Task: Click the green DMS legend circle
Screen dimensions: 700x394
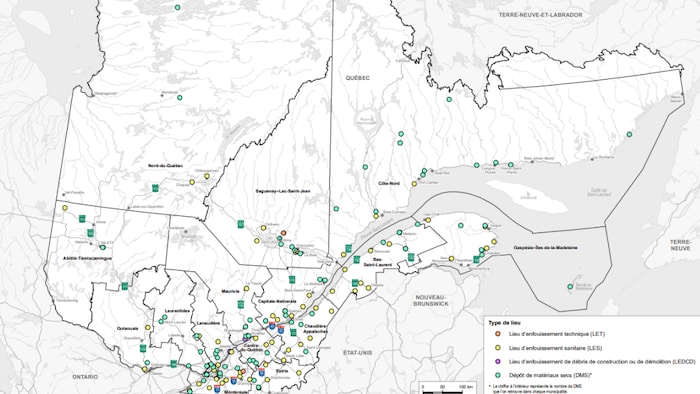Action: (x=498, y=375)
